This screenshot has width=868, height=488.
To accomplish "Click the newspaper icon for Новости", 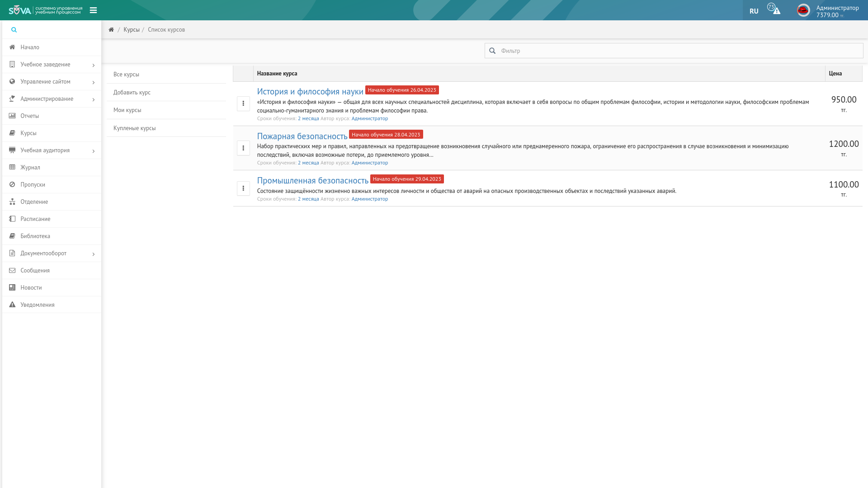I will (12, 287).
